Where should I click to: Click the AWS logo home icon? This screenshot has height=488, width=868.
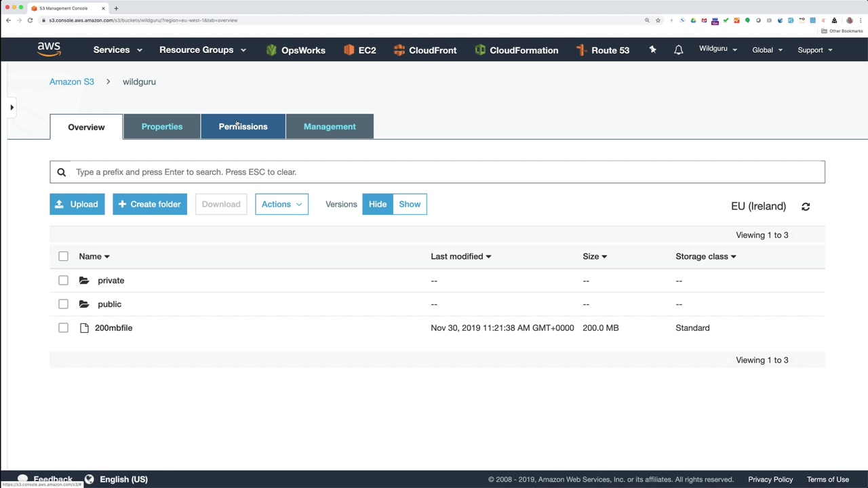pos(49,49)
